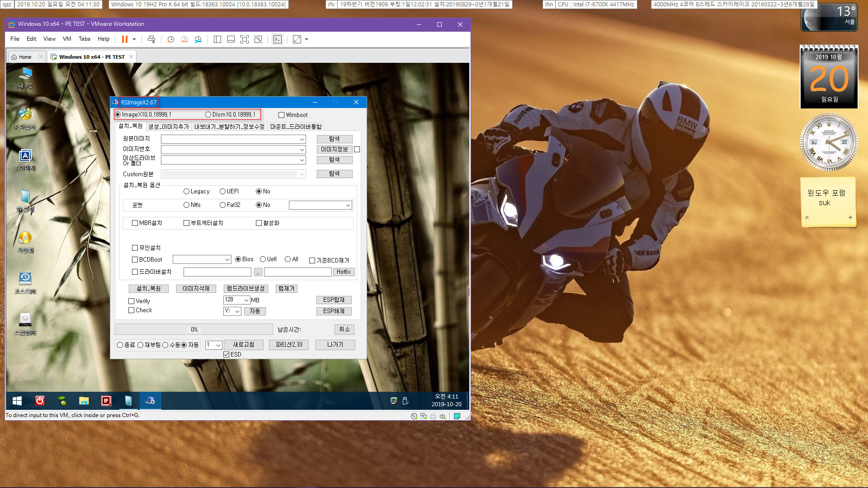Open the stretch options dropdown arrow
The image size is (868, 488).
point(307,39)
